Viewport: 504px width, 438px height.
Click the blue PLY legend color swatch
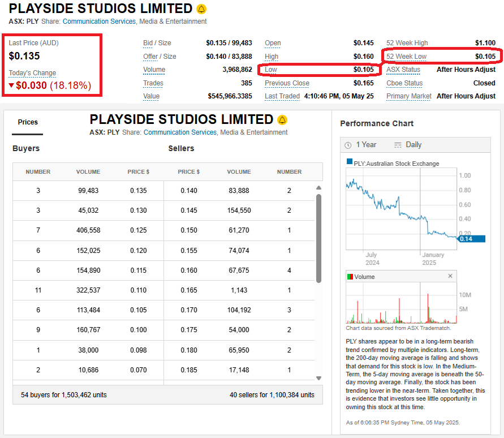(x=350, y=162)
